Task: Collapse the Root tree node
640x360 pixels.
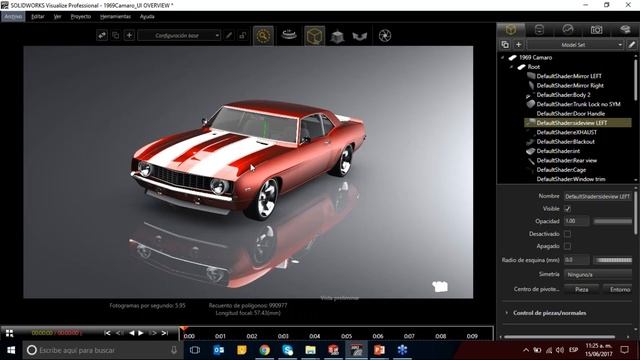Action: pyautogui.click(x=511, y=67)
